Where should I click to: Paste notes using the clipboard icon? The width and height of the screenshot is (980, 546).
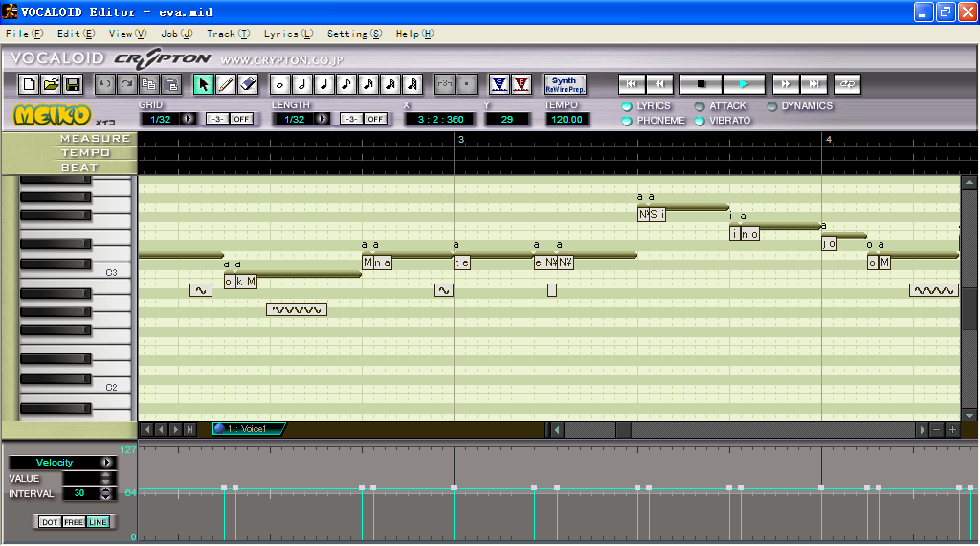click(x=171, y=83)
